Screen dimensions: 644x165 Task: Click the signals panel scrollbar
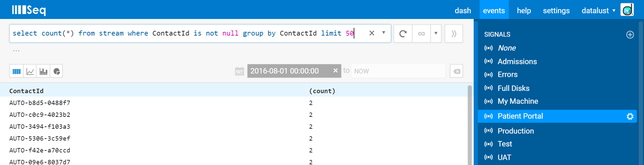coord(641,93)
